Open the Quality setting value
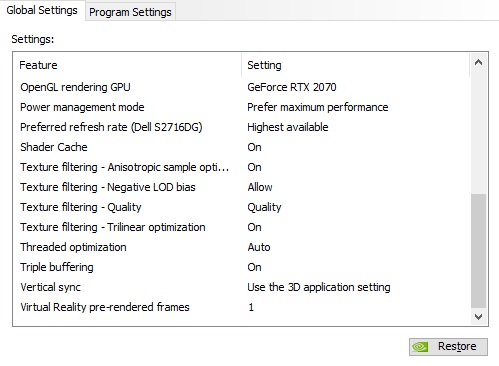Image resolution: width=499 pixels, height=366 pixels. click(x=264, y=207)
